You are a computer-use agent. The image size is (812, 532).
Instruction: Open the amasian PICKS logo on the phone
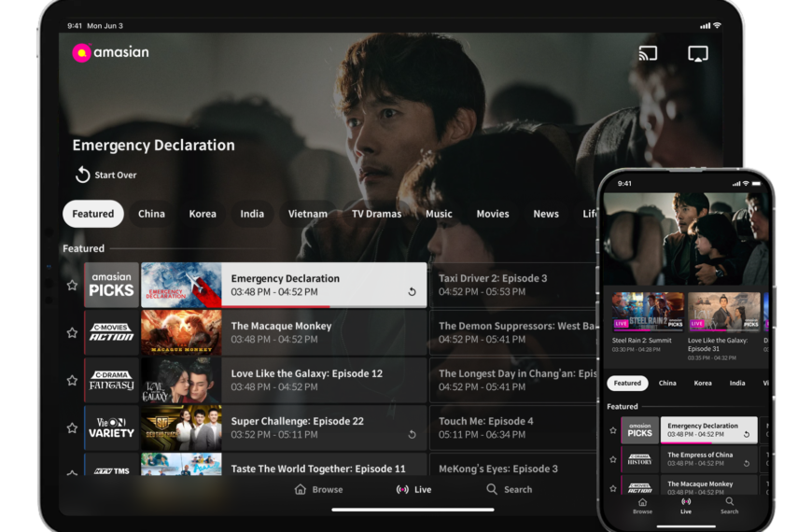(x=640, y=430)
